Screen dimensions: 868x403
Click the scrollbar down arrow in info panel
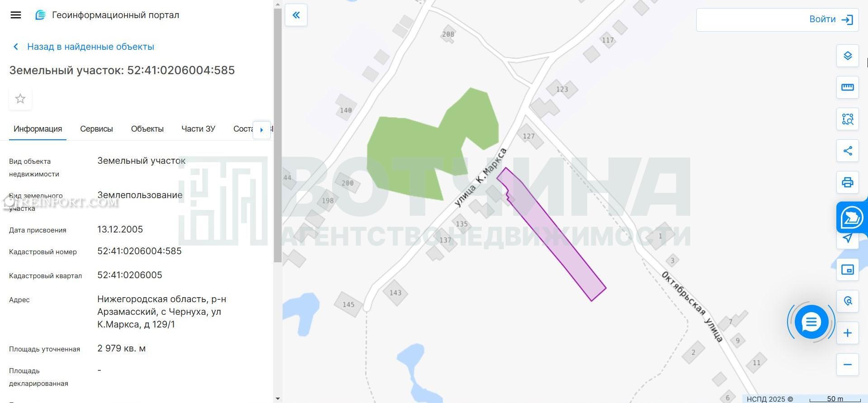click(278, 399)
